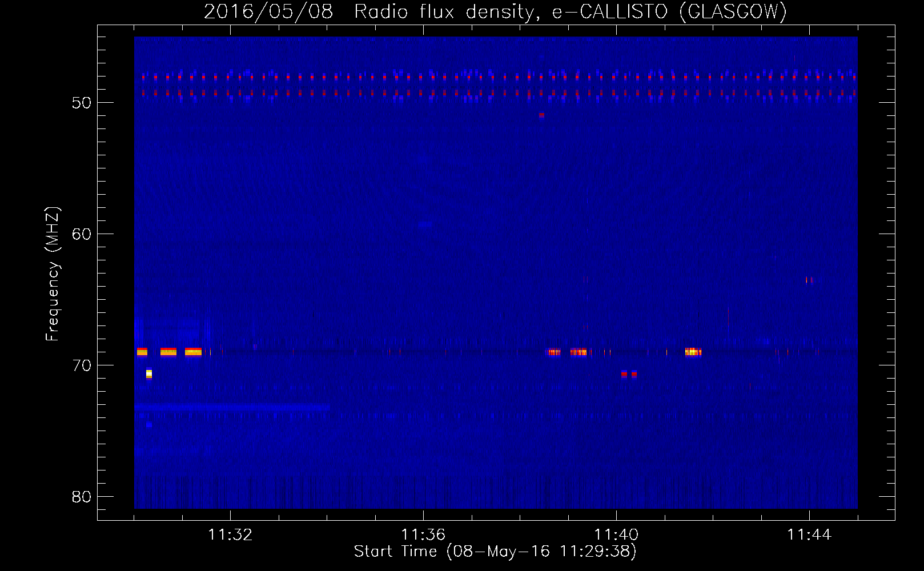Image resolution: width=924 pixels, height=571 pixels.
Task: Click the 'Frequency (MHZ)' y-axis label
Action: tap(53, 274)
